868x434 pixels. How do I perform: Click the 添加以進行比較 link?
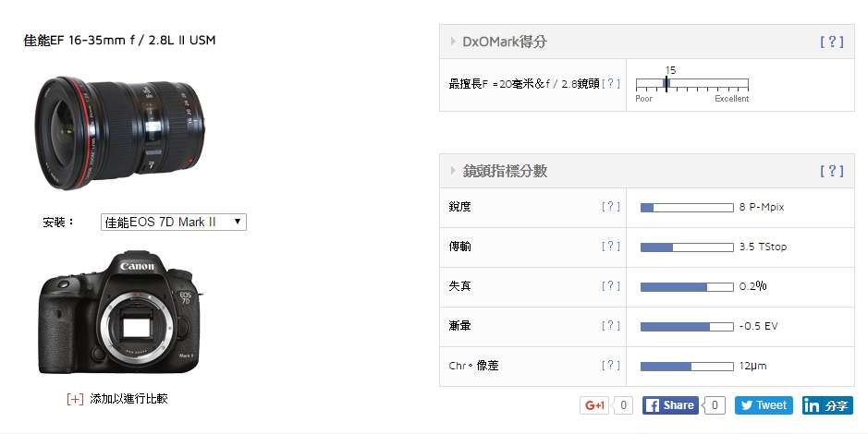click(x=128, y=399)
